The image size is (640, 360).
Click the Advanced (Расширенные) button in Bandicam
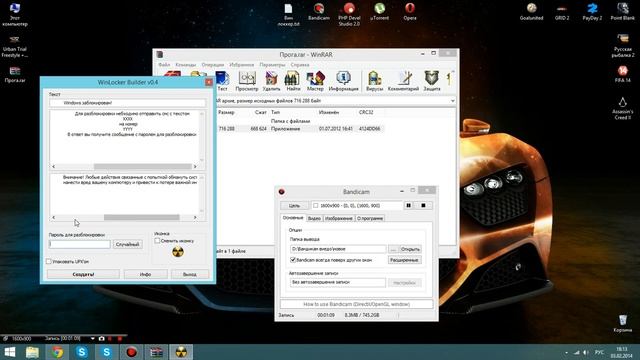404,260
